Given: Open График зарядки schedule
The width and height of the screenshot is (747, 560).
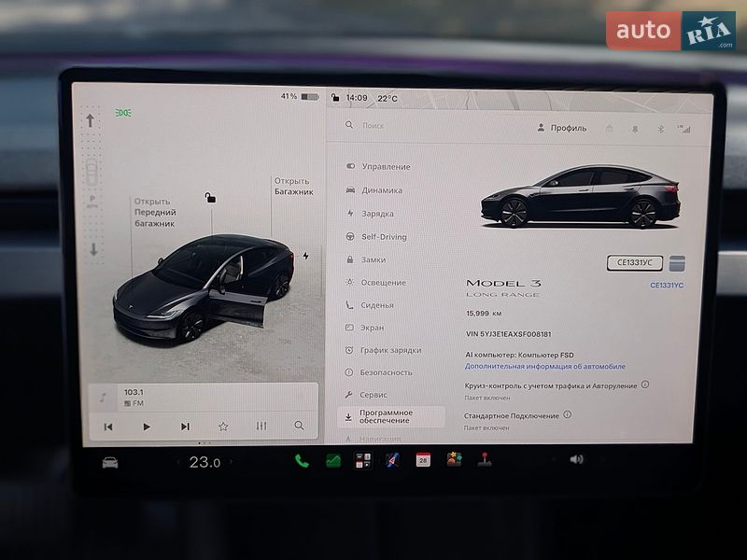Looking at the screenshot, I should 384,350.
